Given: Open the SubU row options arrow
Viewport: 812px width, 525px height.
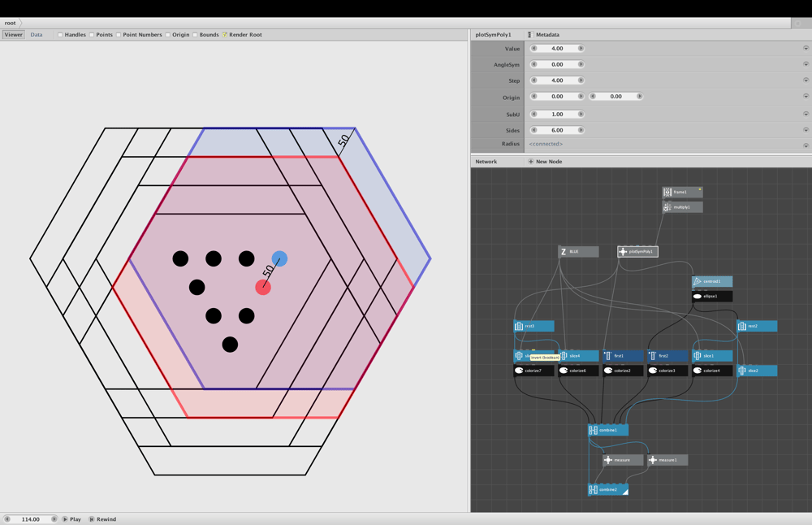Looking at the screenshot, I should pyautogui.click(x=806, y=114).
